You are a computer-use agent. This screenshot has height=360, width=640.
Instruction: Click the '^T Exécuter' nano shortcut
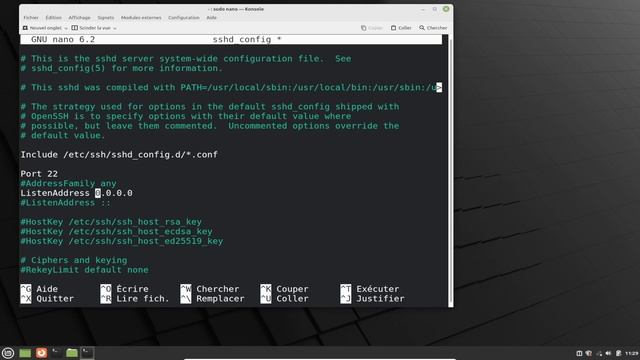point(371,289)
